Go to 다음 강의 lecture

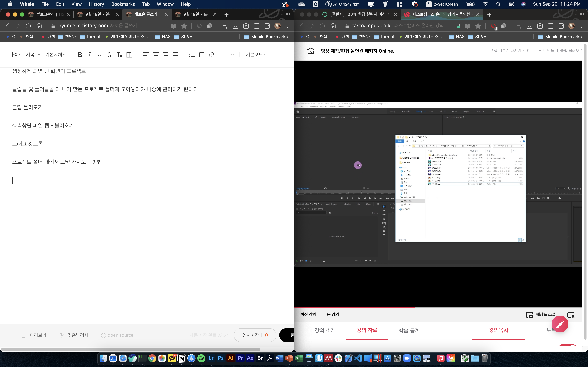click(x=331, y=314)
